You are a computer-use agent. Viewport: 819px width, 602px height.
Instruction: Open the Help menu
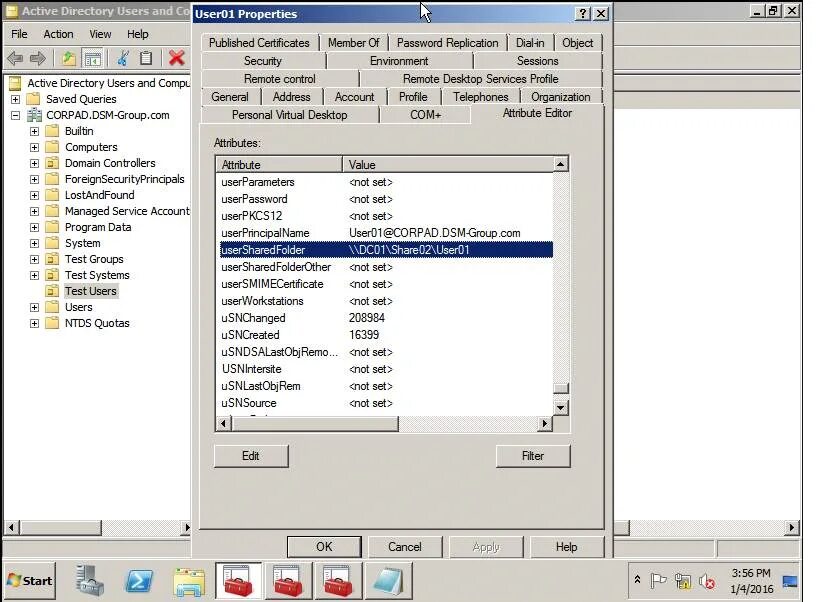[x=137, y=34]
